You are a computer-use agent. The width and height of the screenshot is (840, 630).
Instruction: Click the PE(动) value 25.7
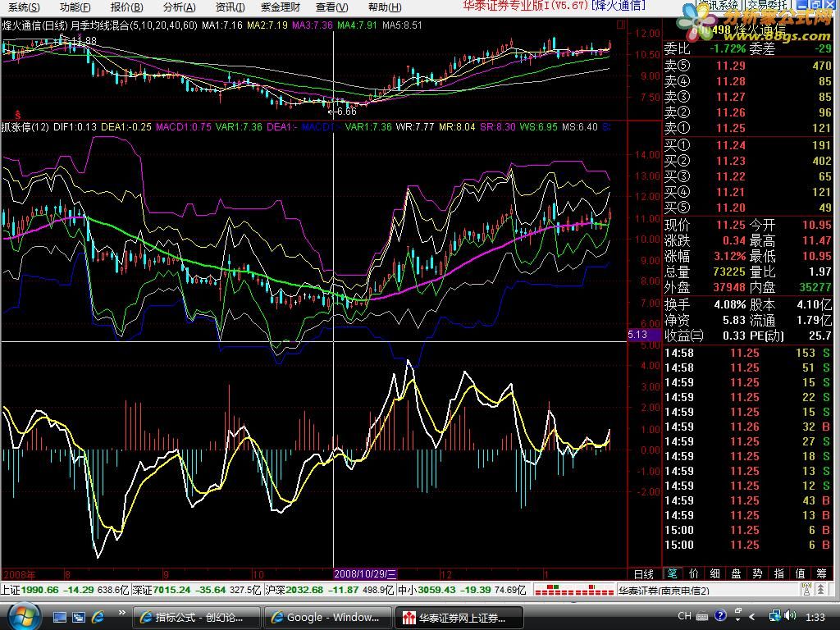click(x=819, y=336)
